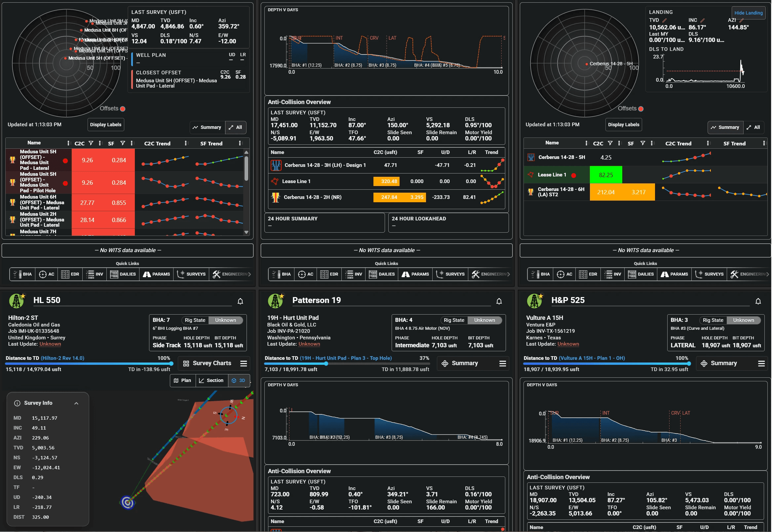Image resolution: width=773 pixels, height=532 pixels.
Task: Collapse the Survey Info panel
Action: click(76, 403)
